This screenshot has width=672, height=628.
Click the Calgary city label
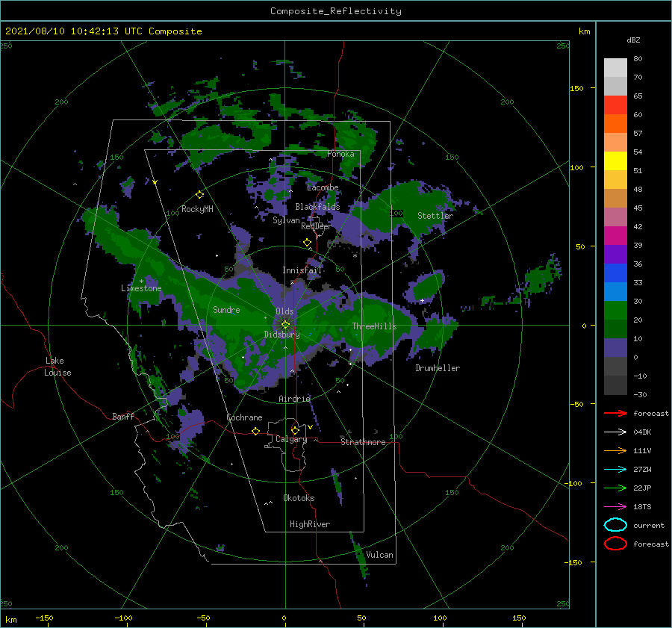pyautogui.click(x=291, y=439)
